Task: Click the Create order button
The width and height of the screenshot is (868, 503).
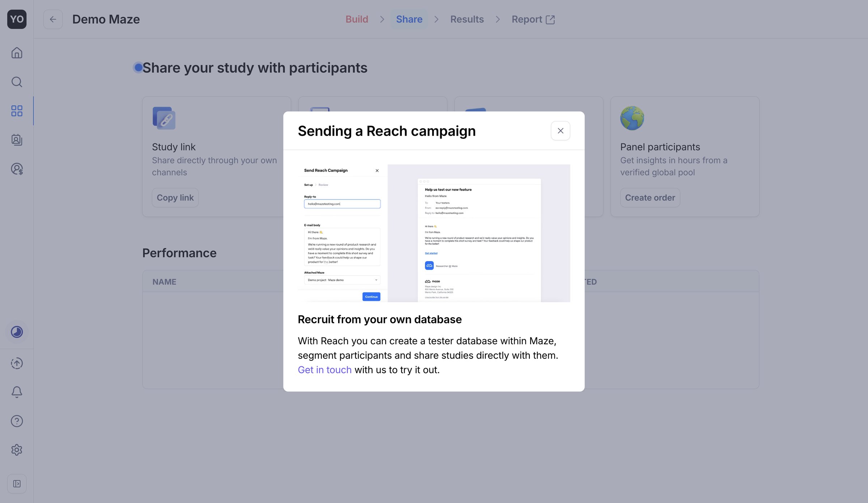Action: (x=650, y=197)
